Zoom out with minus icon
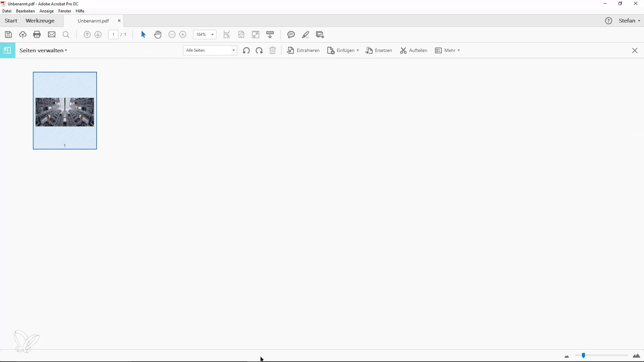The height and width of the screenshot is (362, 644). pyautogui.click(x=172, y=35)
